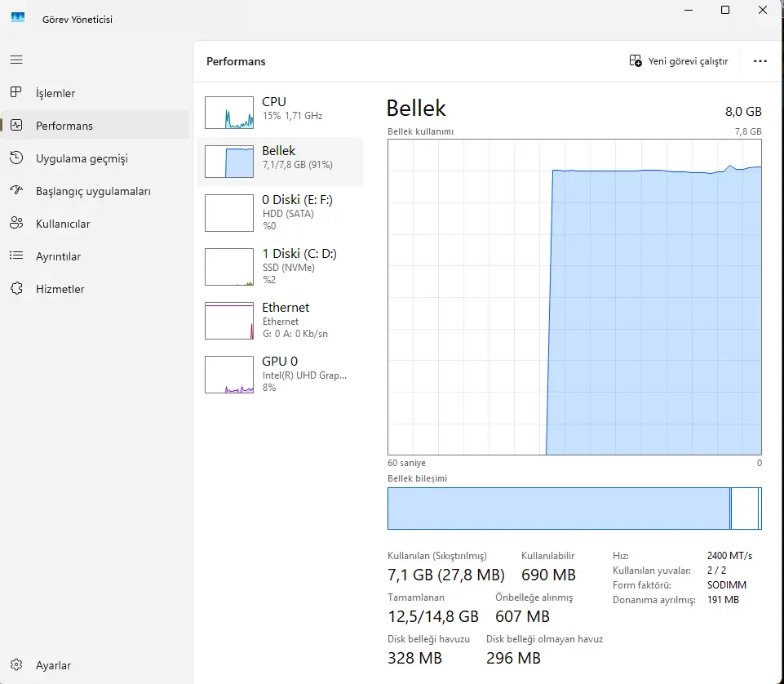
Task: Open the İşlemler page icon
Action: tap(16, 92)
